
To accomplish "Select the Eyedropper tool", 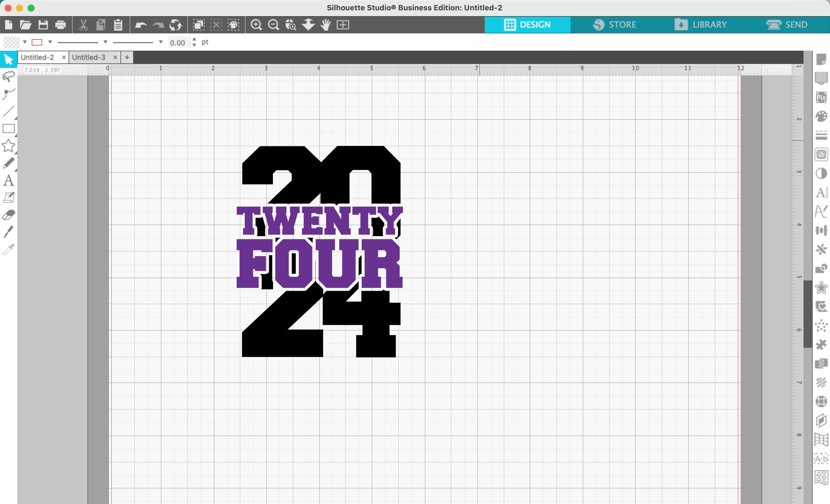I will pos(8,249).
